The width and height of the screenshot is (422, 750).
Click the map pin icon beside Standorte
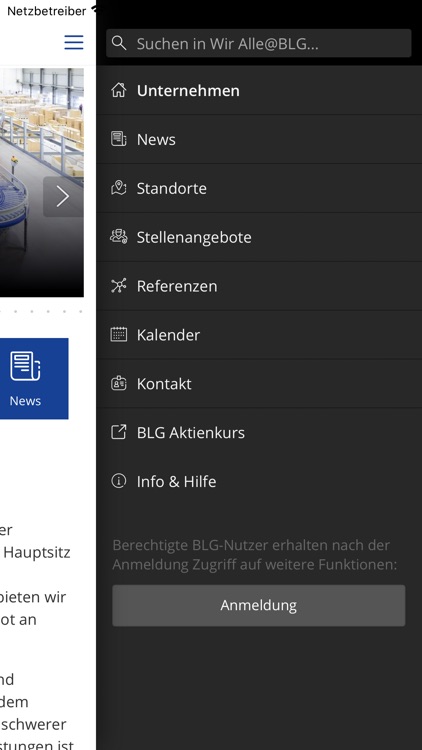[119, 188]
